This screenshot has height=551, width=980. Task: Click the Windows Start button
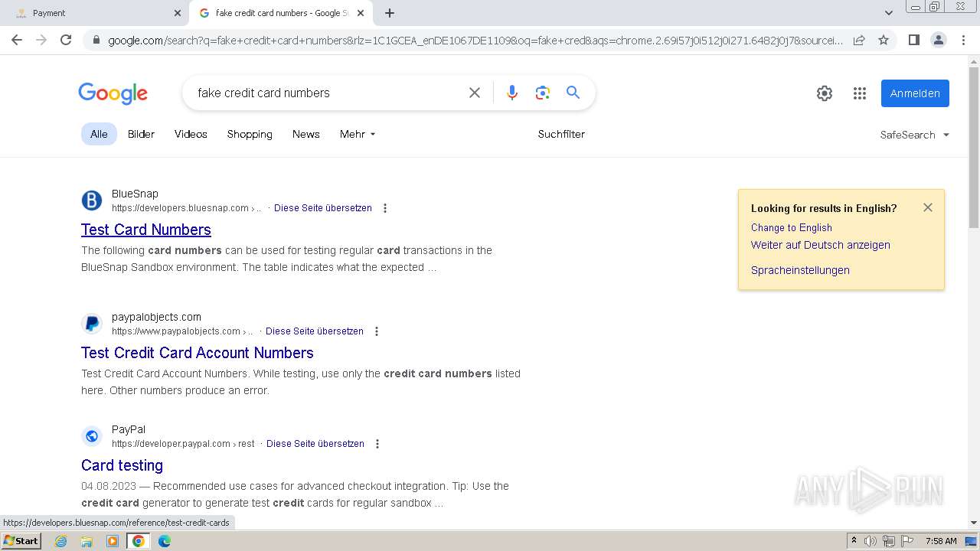[x=21, y=541]
